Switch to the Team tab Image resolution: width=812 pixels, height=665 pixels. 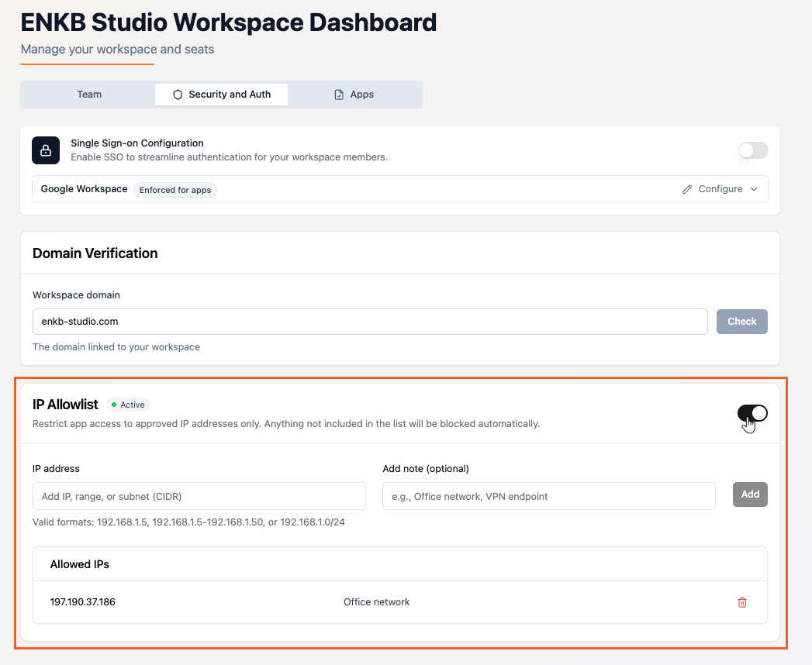click(88, 94)
